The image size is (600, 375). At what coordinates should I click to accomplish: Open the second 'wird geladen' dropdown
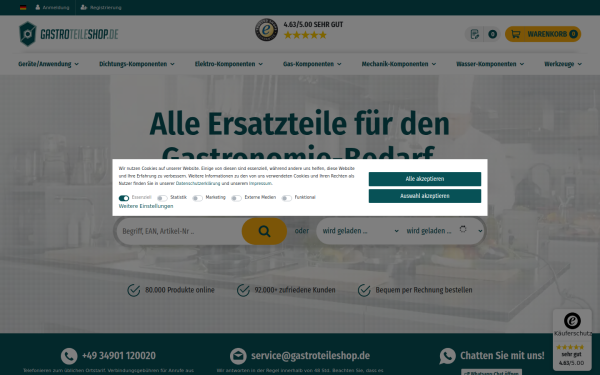pos(444,231)
